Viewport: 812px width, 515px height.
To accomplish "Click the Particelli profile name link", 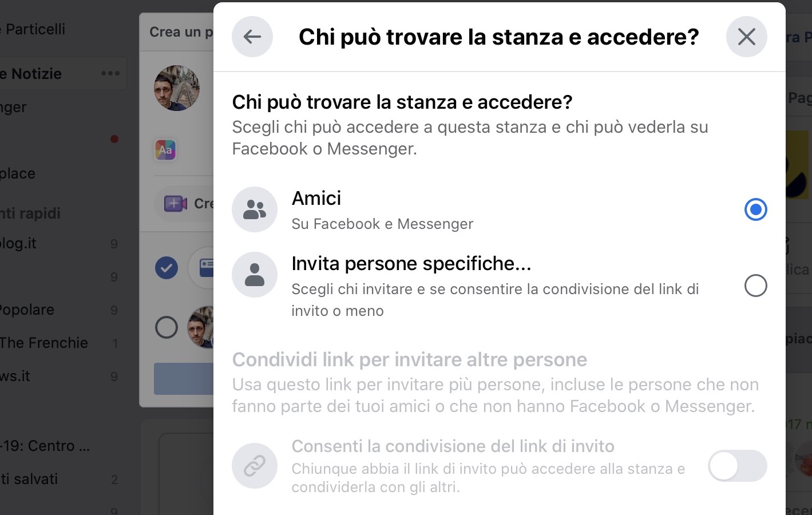I will (33, 29).
